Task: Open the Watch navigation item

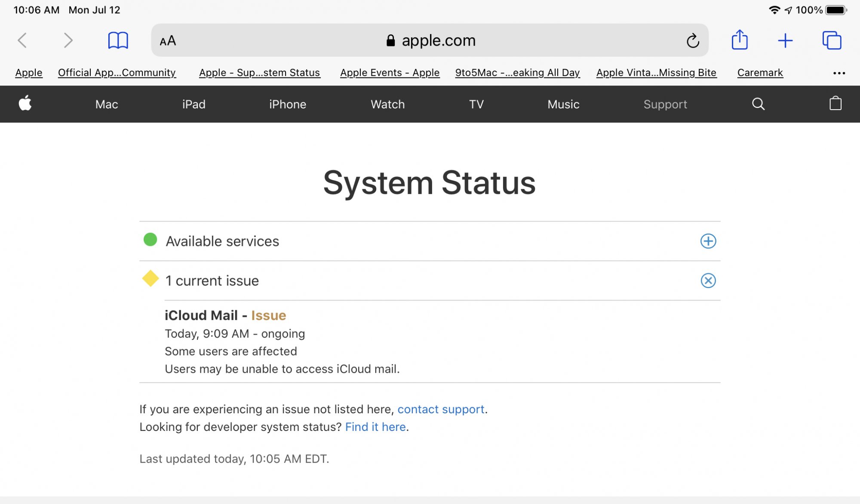Action: click(x=387, y=104)
